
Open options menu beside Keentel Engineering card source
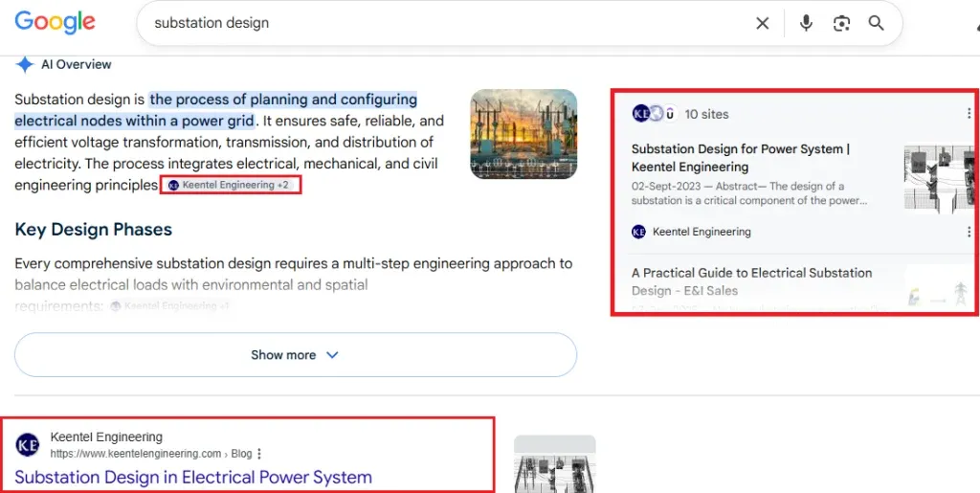pyautogui.click(x=969, y=232)
